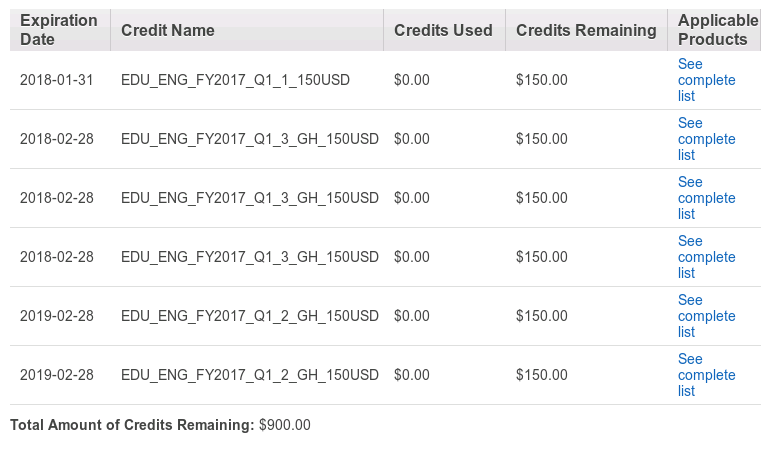Image resolution: width=770 pixels, height=471 pixels.
Task: Open See complete list in the second row
Action: pyautogui.click(x=706, y=139)
